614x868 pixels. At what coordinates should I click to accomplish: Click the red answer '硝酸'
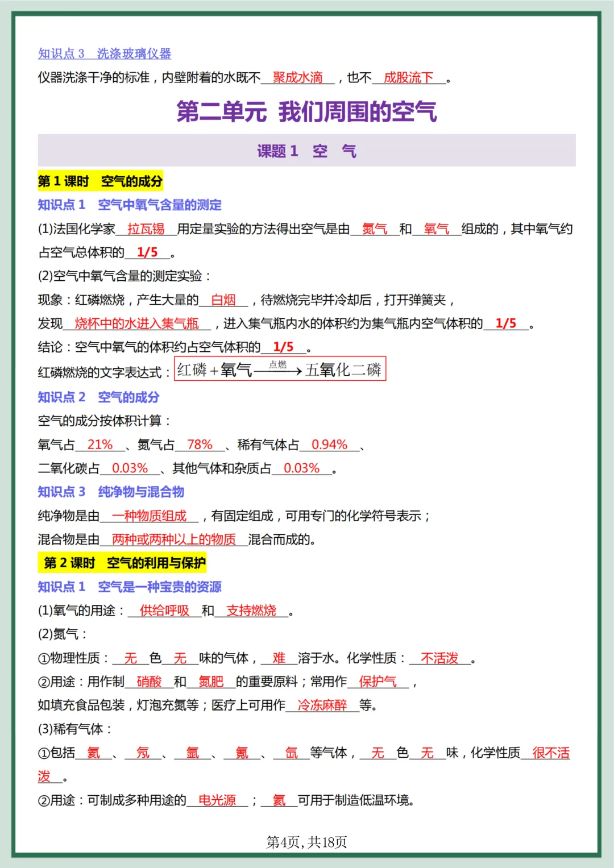[x=150, y=682]
